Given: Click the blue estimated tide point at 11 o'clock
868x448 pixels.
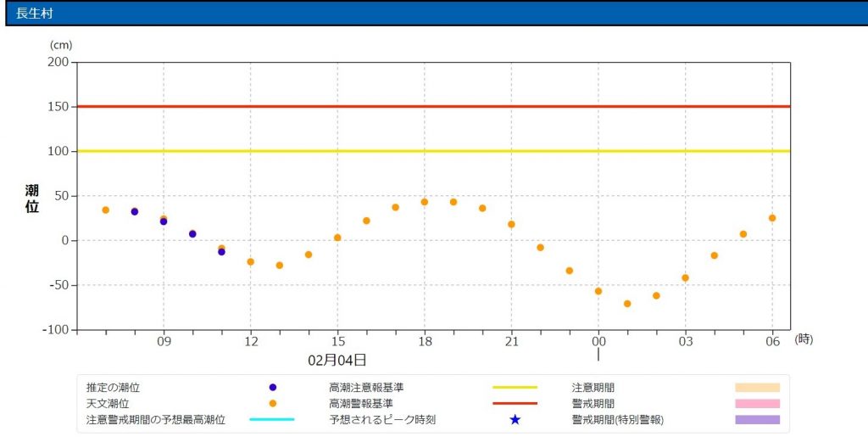Looking at the screenshot, I should pos(221,252).
